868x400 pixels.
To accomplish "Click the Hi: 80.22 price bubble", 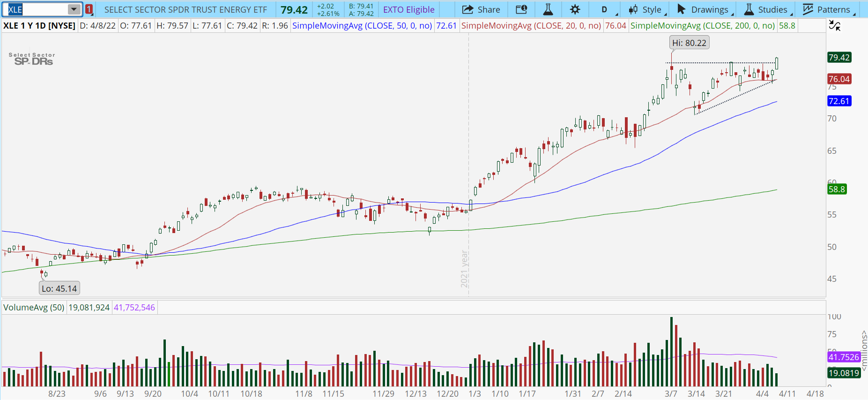I will coord(689,43).
